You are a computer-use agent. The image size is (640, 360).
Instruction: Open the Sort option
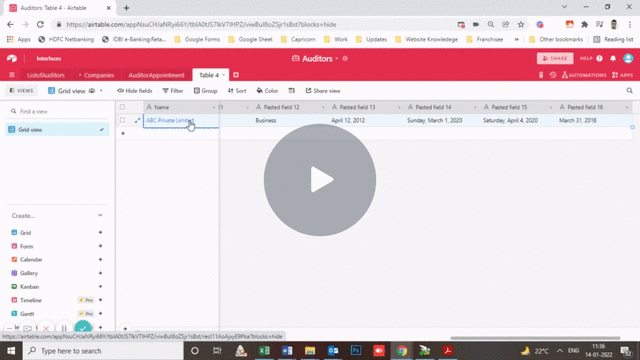[x=237, y=91]
